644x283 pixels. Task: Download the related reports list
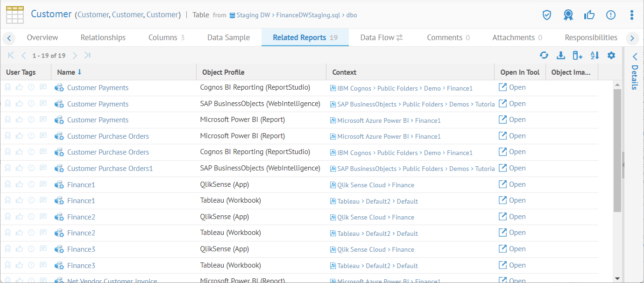click(x=561, y=56)
